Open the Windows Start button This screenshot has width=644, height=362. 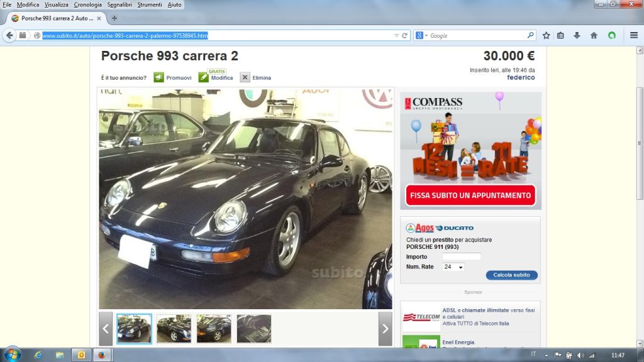click(12, 354)
